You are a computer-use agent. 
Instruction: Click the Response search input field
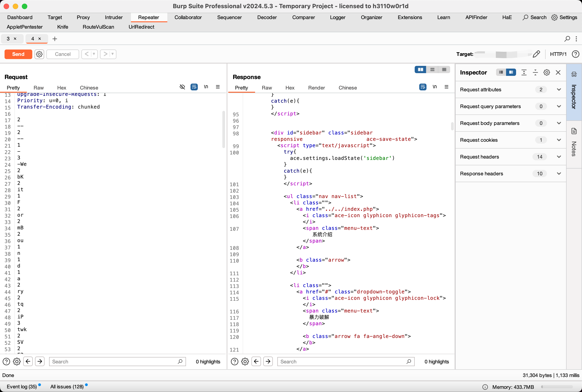click(x=343, y=362)
